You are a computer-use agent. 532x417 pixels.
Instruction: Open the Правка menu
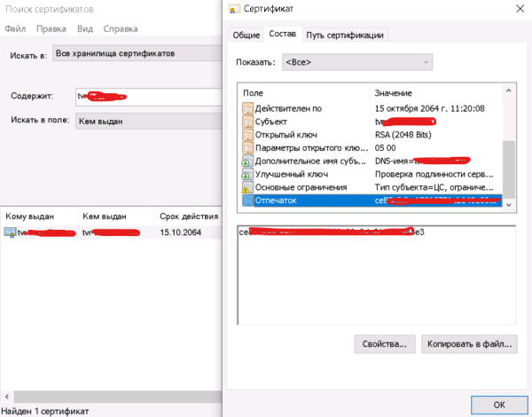click(51, 29)
